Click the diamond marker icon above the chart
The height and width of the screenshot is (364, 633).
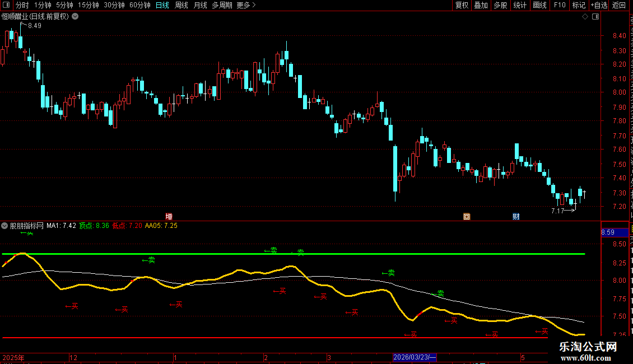pyautogui.click(x=585, y=17)
